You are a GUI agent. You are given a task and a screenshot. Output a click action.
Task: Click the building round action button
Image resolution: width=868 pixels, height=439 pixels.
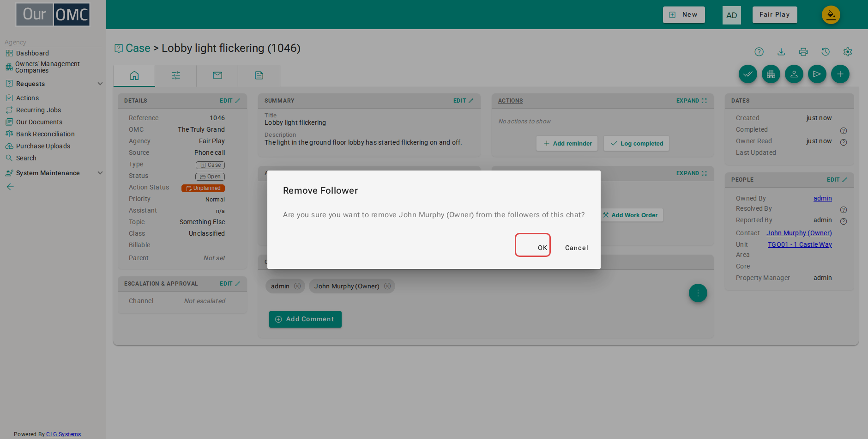[771, 74]
